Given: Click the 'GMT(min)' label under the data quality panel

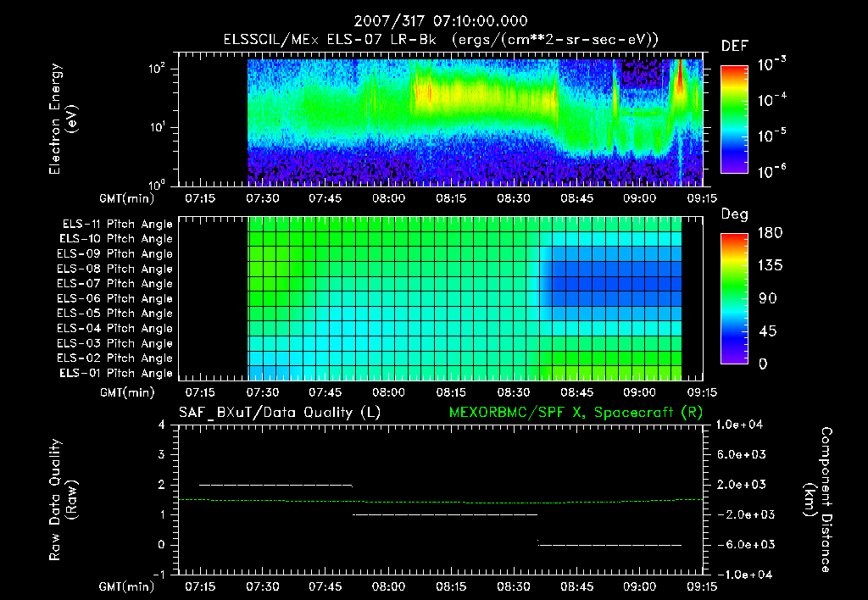Looking at the screenshot, I should pyautogui.click(x=127, y=586).
